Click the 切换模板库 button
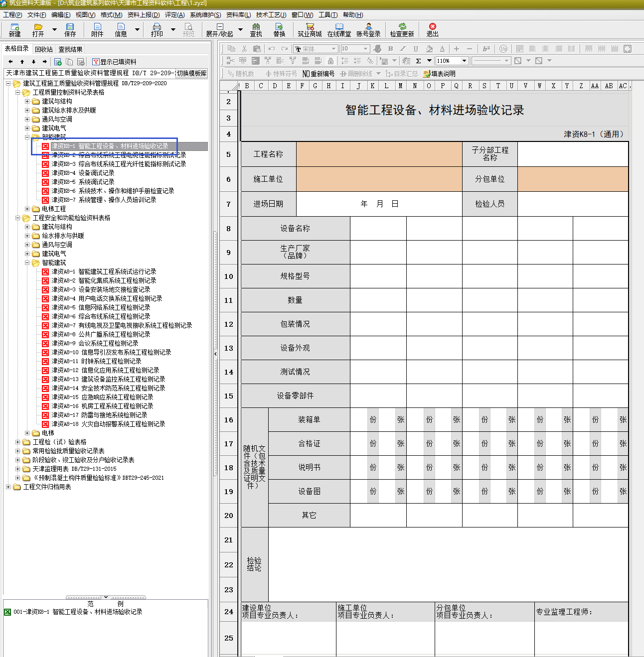The width and height of the screenshot is (644, 657). click(x=192, y=73)
